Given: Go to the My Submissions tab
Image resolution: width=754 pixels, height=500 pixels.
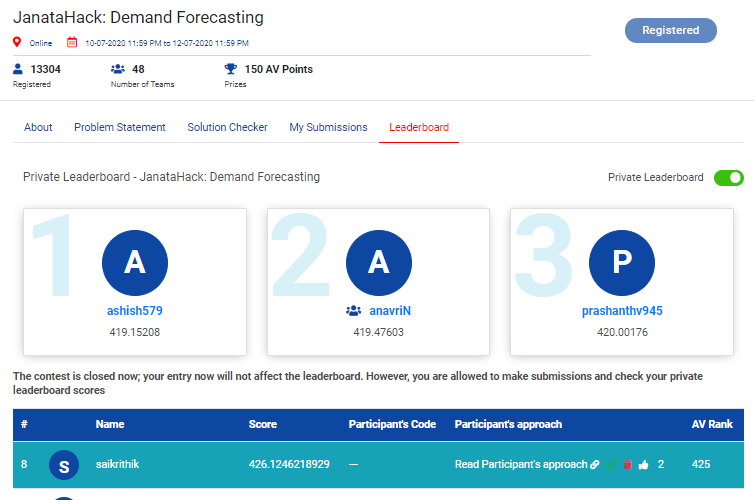Looking at the screenshot, I should click(x=328, y=127).
